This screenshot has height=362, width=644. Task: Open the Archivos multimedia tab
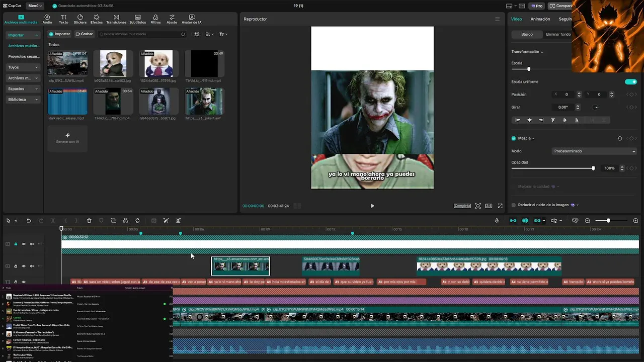pos(21,19)
